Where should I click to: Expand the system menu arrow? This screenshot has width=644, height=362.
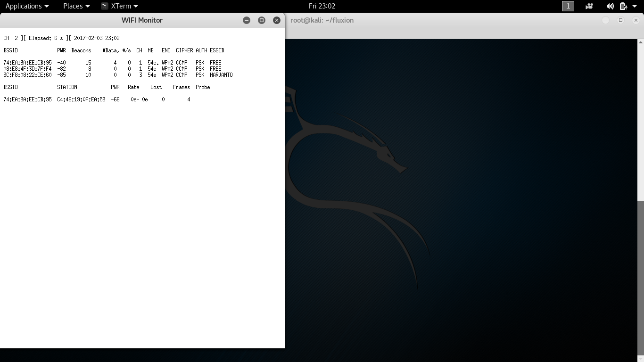pos(635,6)
